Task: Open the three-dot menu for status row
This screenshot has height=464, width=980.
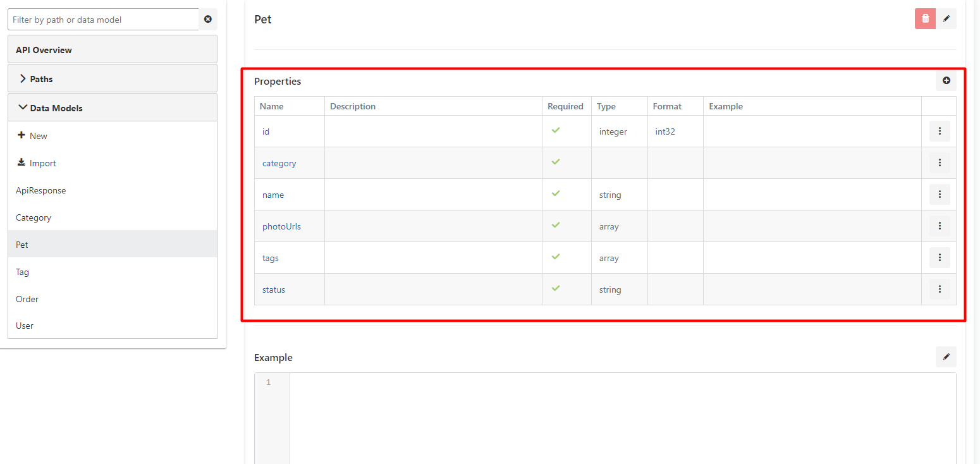Action: [940, 290]
